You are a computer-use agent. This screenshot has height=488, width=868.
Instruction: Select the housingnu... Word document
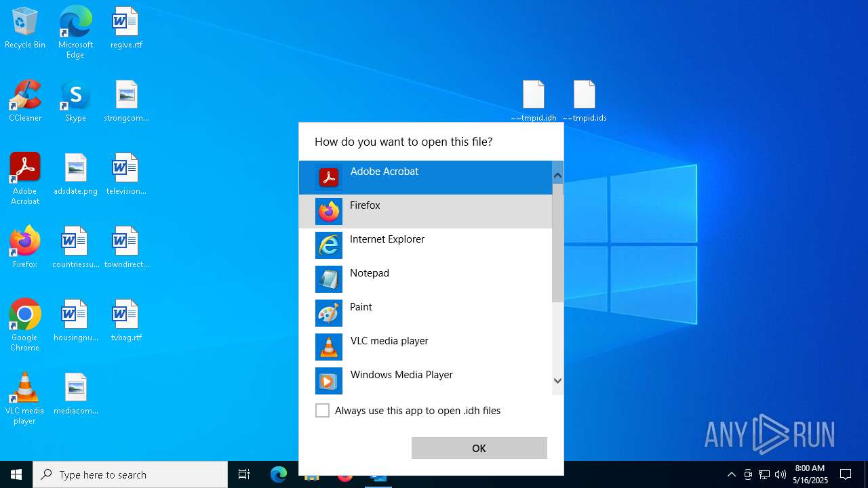[x=75, y=321]
